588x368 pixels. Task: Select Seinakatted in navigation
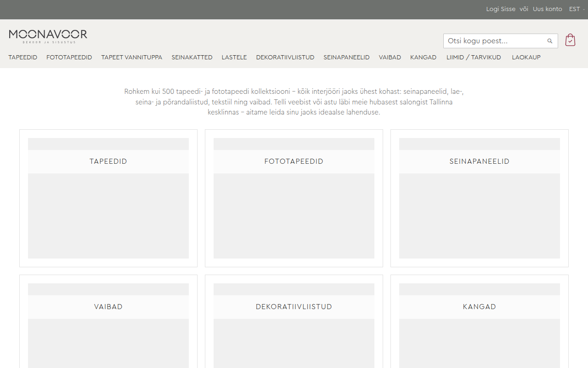192,57
